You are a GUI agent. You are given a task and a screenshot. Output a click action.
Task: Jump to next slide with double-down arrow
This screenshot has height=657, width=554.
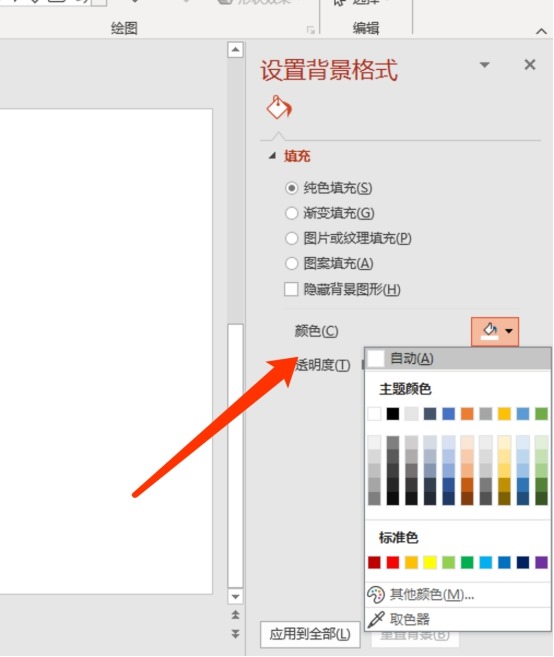236,634
